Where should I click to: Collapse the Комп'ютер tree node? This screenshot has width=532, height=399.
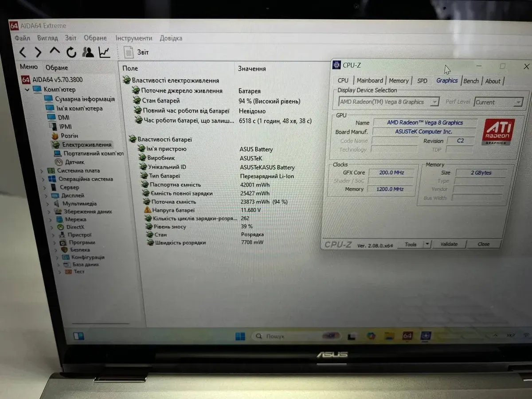[27, 90]
